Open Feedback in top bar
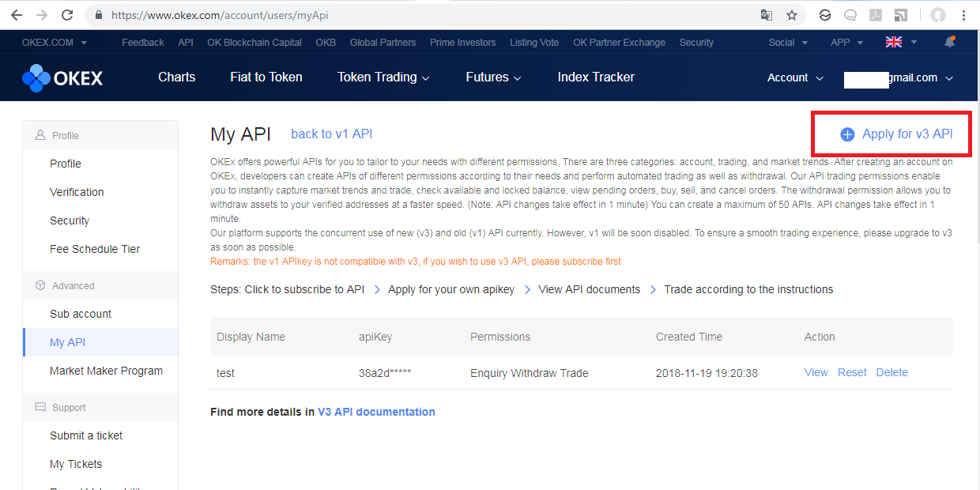 (143, 43)
